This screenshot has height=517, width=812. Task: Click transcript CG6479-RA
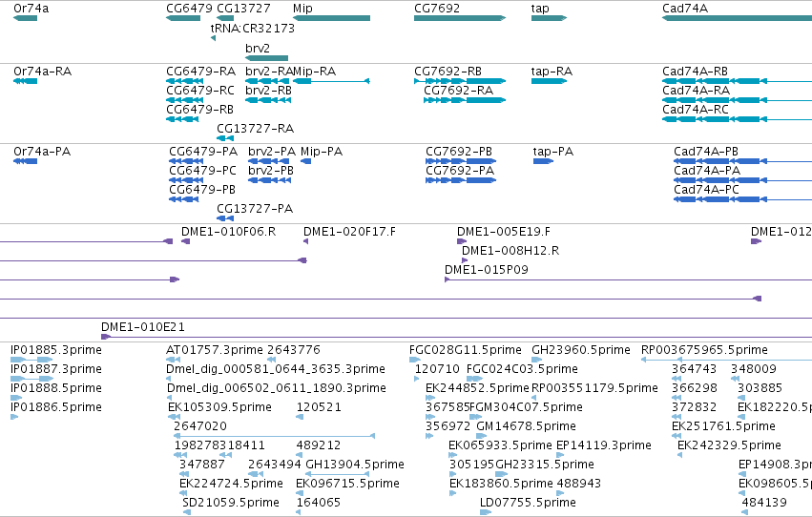click(185, 81)
